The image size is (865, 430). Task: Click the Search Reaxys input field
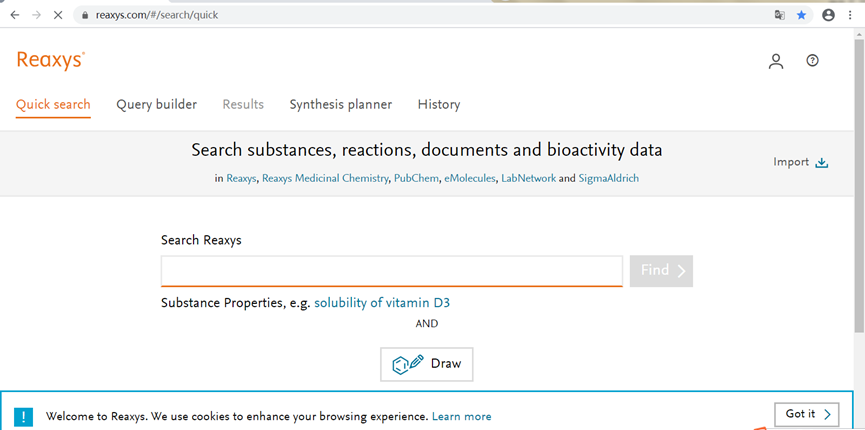click(x=391, y=270)
